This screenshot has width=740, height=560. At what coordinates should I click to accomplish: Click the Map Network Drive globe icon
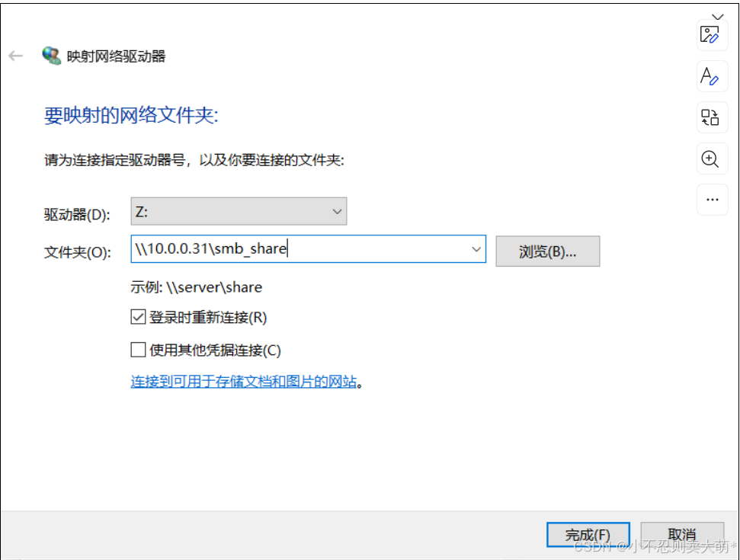51,56
